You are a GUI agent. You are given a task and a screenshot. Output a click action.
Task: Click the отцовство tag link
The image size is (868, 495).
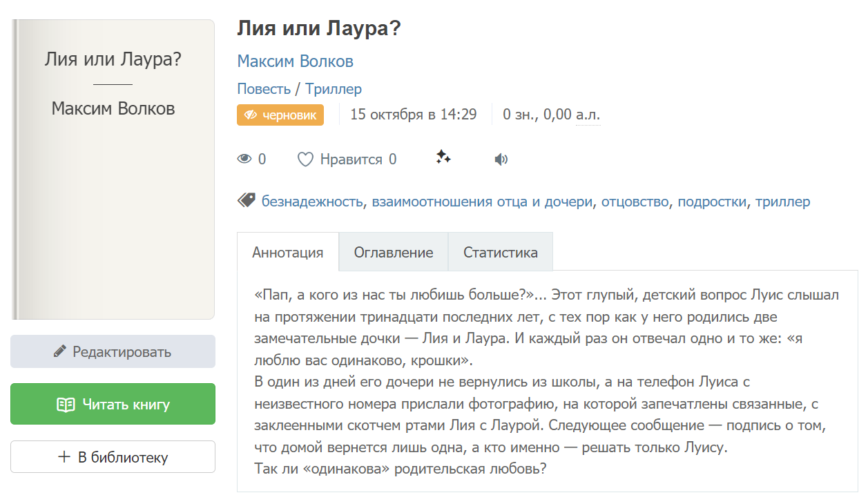[635, 202]
